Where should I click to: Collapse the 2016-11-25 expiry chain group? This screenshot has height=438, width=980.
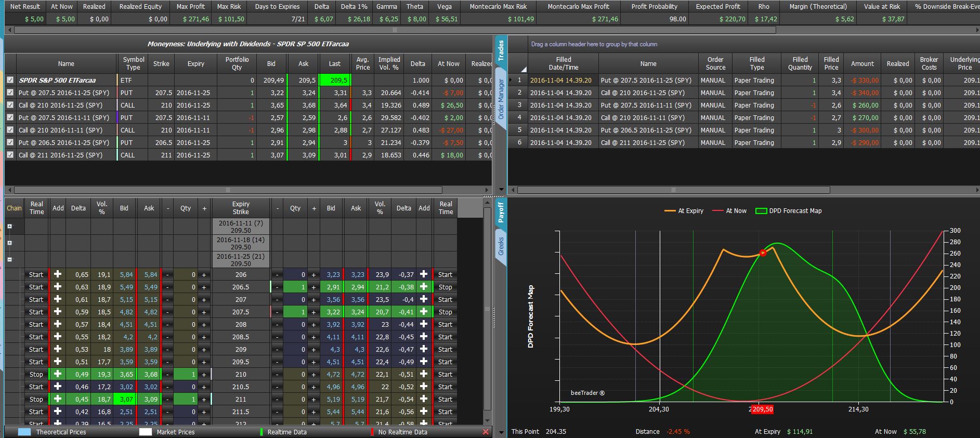(x=9, y=260)
